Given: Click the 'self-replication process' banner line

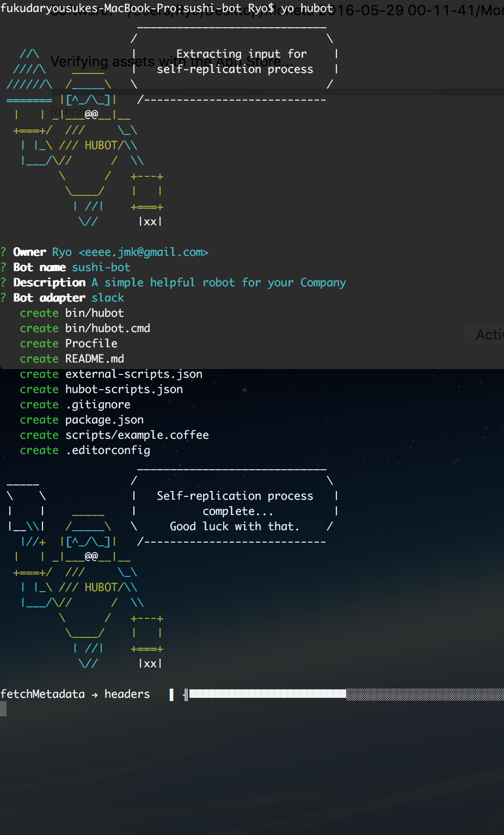Looking at the screenshot, I should point(235,69).
